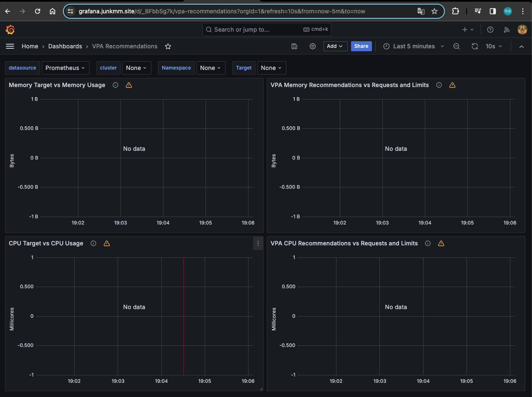Screen dimensions: 532x397
Task: Open the Chrome profile avatar
Action: (x=508, y=11)
